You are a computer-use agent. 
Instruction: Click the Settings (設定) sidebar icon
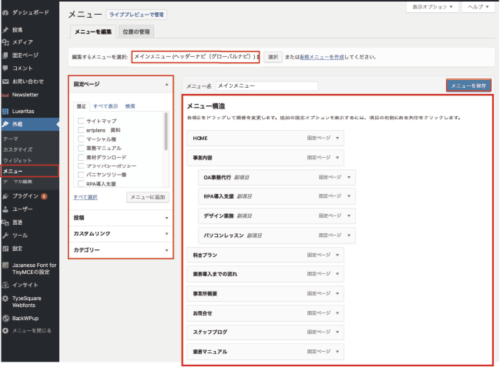pos(5,249)
